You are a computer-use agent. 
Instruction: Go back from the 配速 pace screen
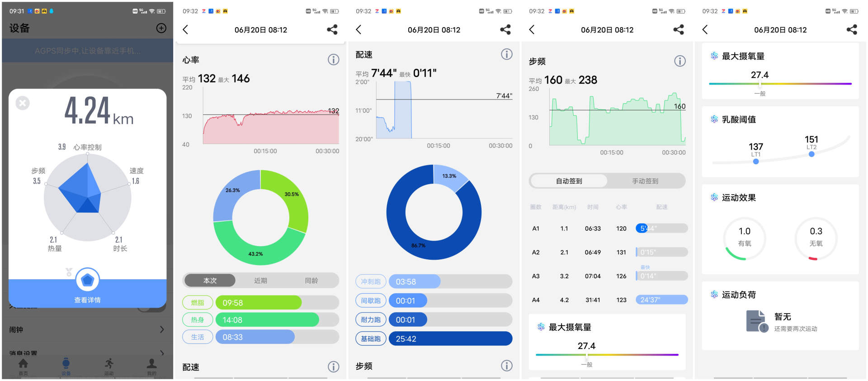359,29
